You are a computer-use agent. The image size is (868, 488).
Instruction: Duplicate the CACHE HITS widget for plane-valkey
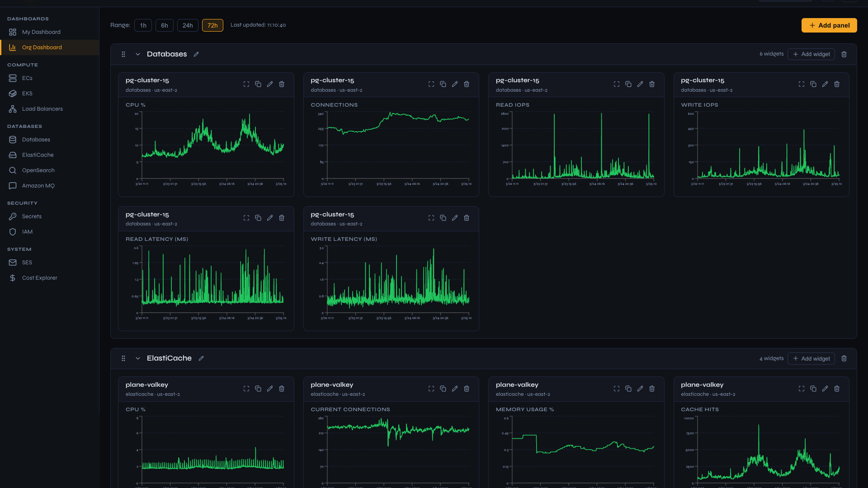click(813, 389)
